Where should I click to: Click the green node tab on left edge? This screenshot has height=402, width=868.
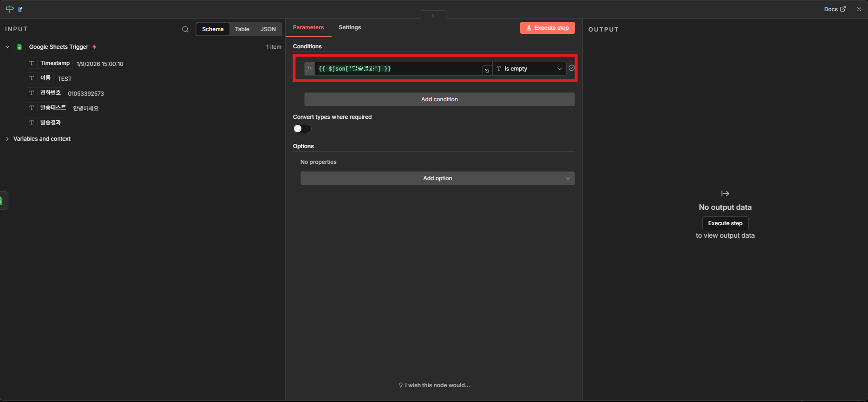click(x=3, y=201)
